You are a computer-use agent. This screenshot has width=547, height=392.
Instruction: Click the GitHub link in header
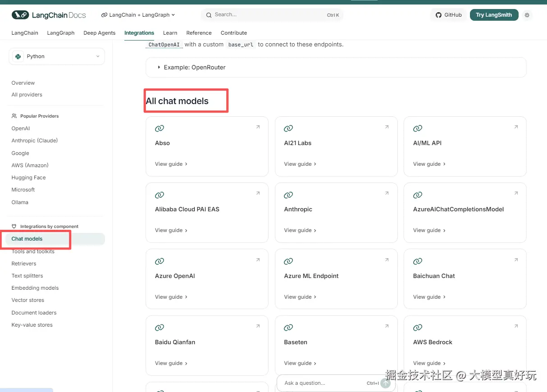pos(448,15)
